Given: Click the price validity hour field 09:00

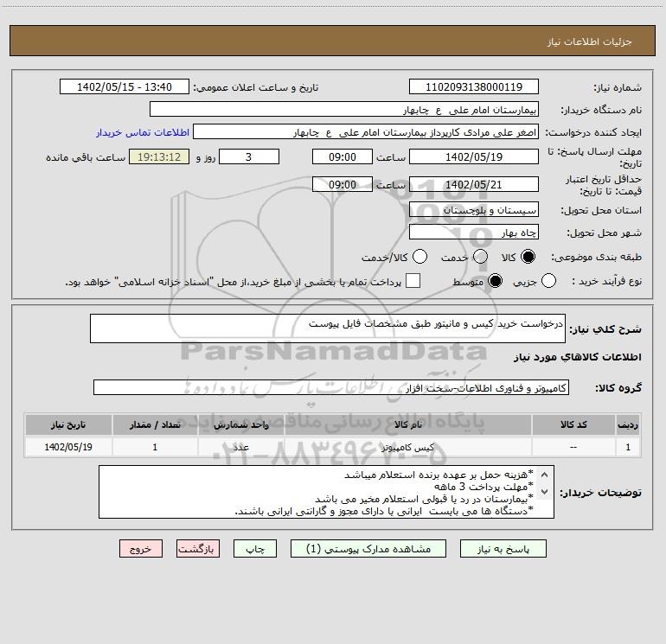Looking at the screenshot, I should tap(343, 184).
